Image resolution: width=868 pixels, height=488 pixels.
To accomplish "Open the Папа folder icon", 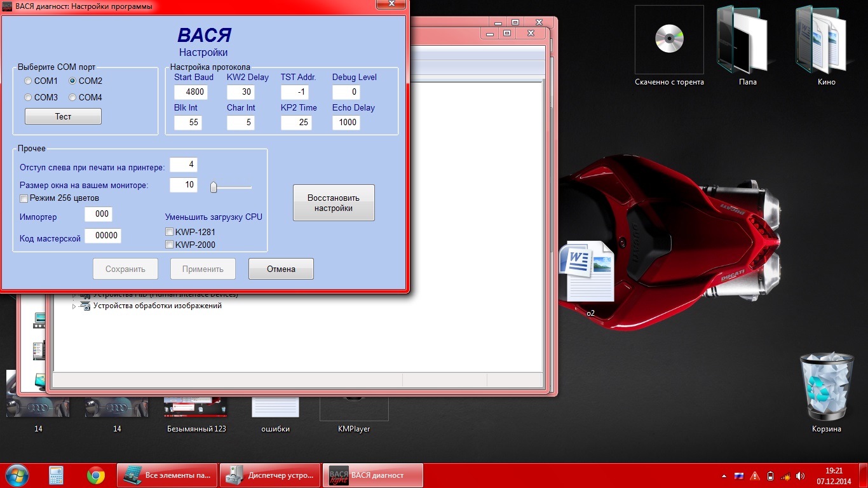I will click(x=747, y=41).
